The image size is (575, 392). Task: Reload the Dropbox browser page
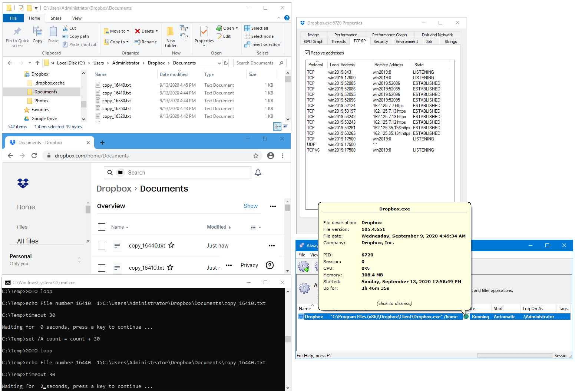[34, 156]
